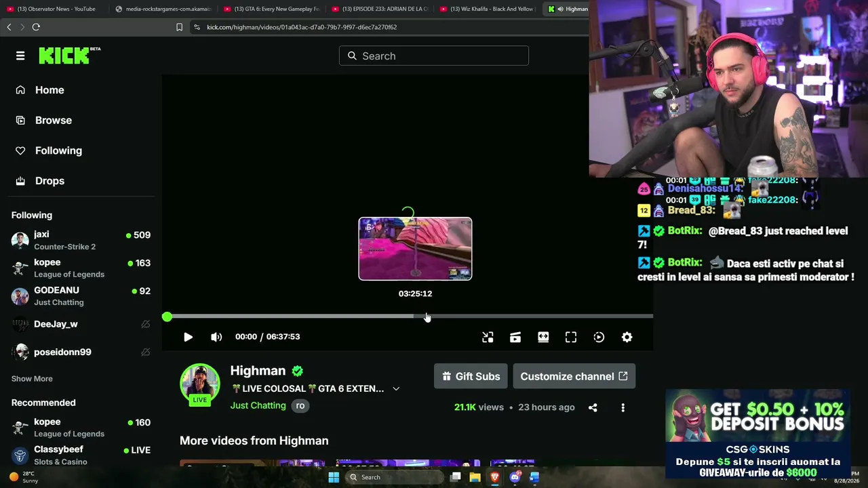
Task: Open DeeJay_w's channel in Following list
Action: pos(81,324)
